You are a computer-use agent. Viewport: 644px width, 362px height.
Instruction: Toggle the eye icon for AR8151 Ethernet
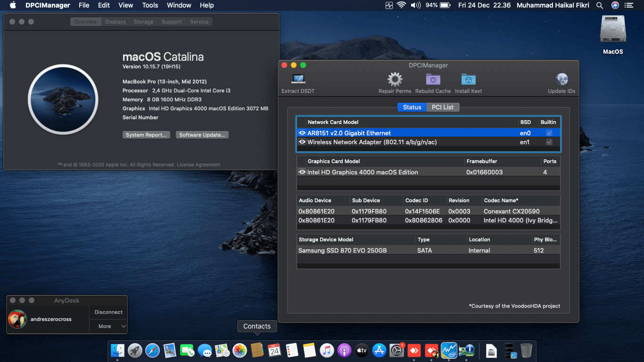coord(302,133)
